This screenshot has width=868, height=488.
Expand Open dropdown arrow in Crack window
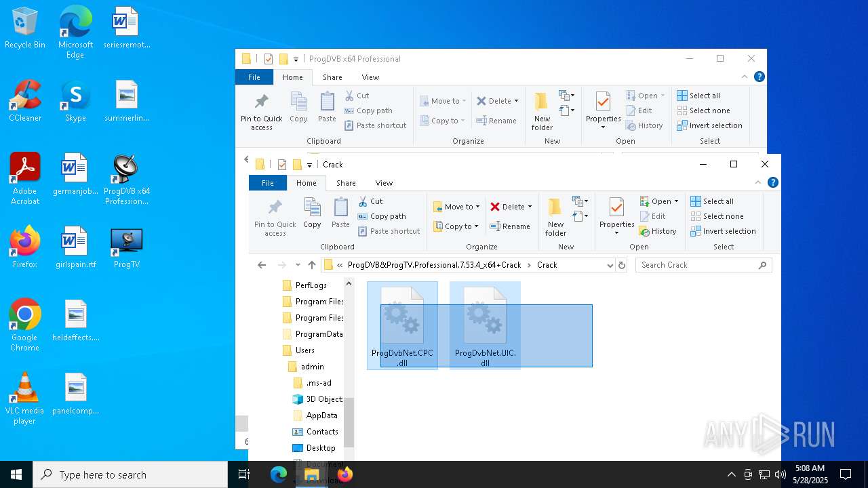[x=676, y=201]
